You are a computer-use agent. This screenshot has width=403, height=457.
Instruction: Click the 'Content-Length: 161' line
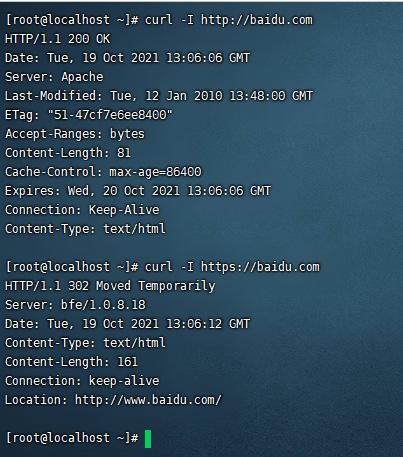(71, 362)
